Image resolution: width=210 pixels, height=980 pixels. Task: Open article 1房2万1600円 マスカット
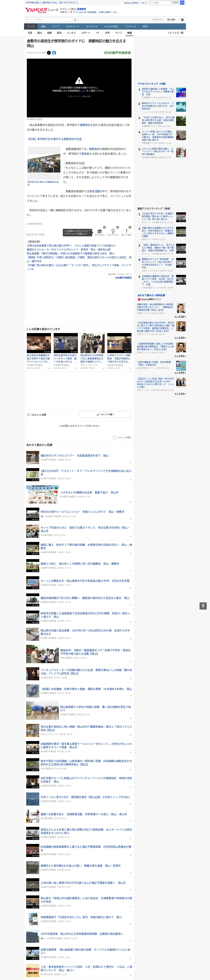coord(86,473)
